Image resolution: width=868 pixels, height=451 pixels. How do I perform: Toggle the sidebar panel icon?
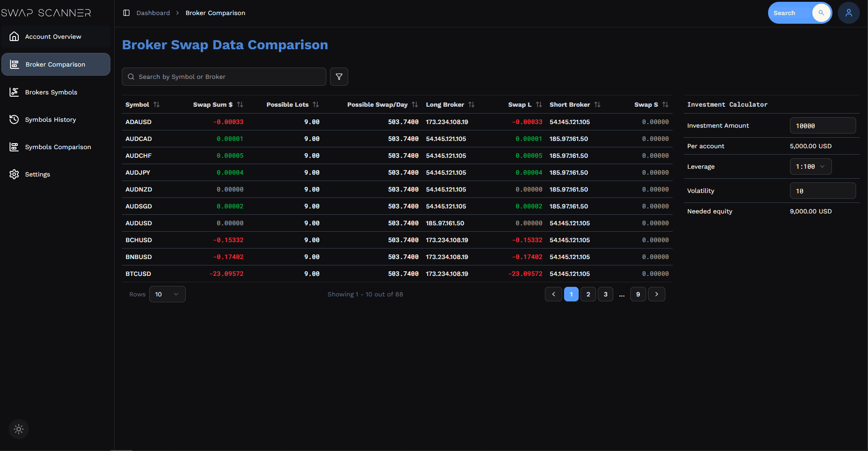[x=126, y=13]
